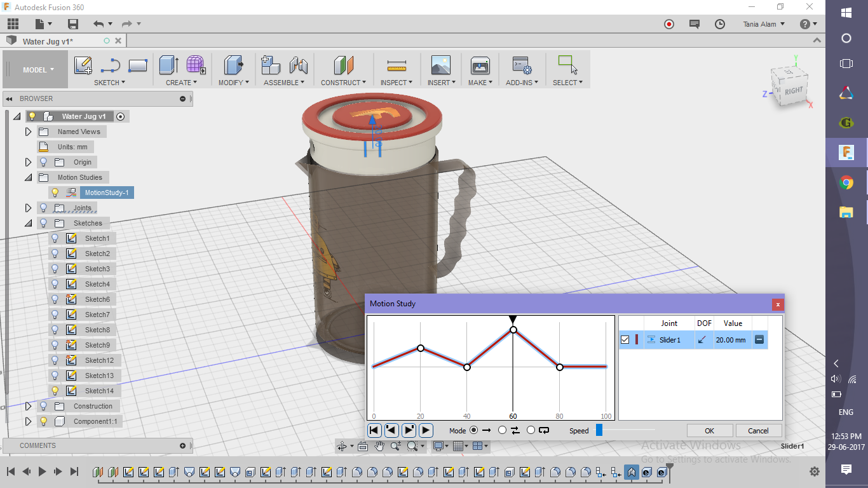Open the Scripts and Add-Ins icon
Viewport: 868px width, 488px height.
[x=522, y=65]
